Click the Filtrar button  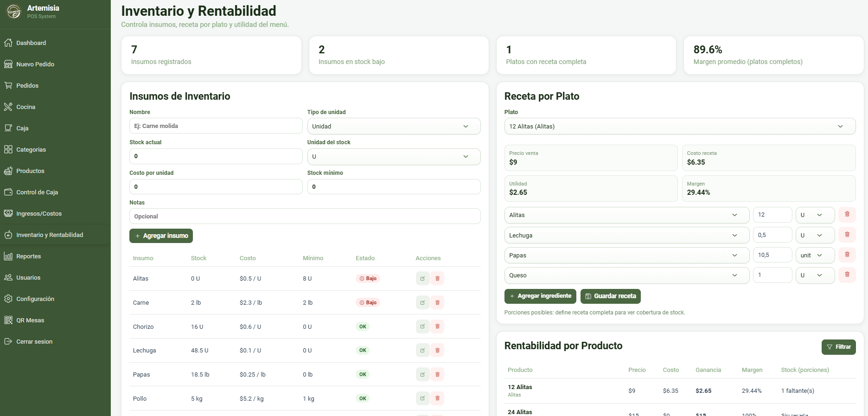coord(838,347)
